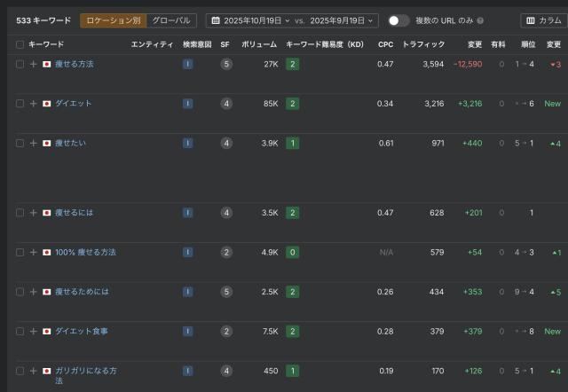Expand plus icon for ダイエット
Viewport: 568px width, 392px height.
pyautogui.click(x=34, y=104)
